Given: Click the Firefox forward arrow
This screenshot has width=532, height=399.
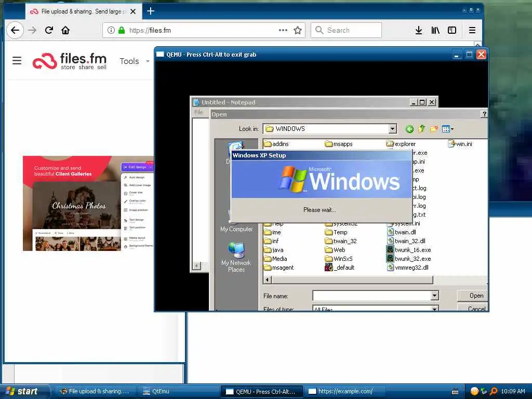Looking at the screenshot, I should point(32,30).
